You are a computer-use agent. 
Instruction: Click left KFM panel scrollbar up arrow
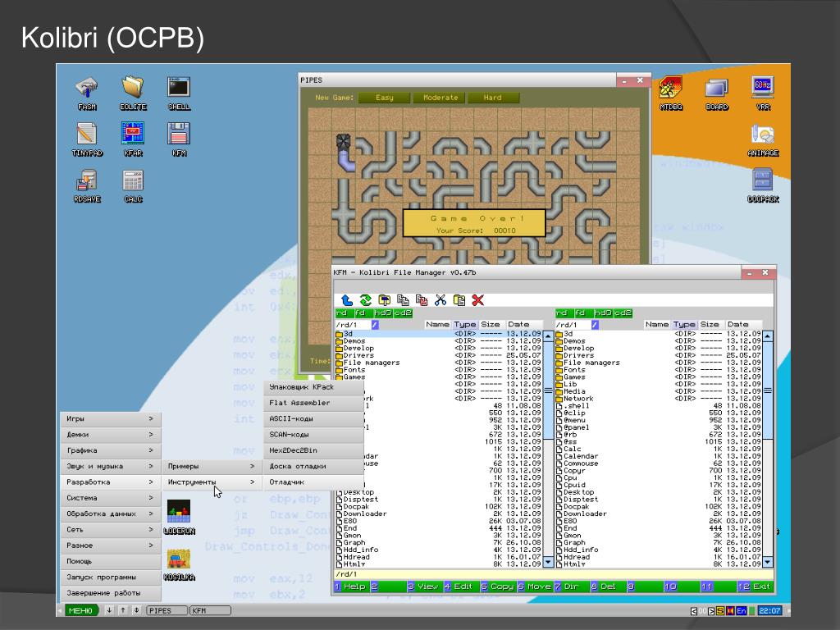coord(548,336)
